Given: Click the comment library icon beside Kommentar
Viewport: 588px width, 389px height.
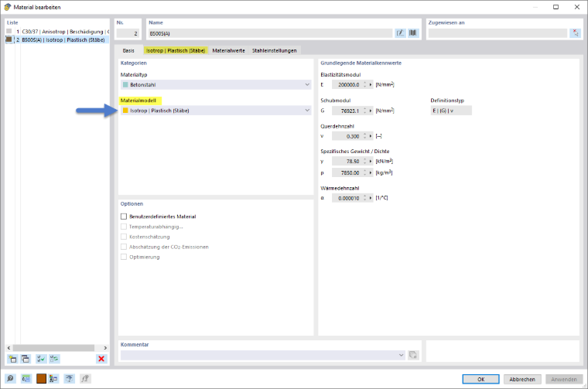Looking at the screenshot, I should click(x=413, y=355).
